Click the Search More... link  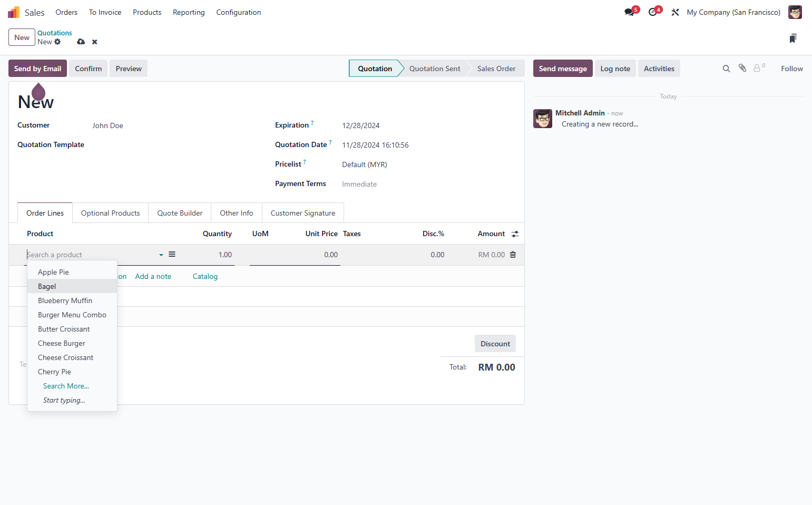tap(66, 386)
